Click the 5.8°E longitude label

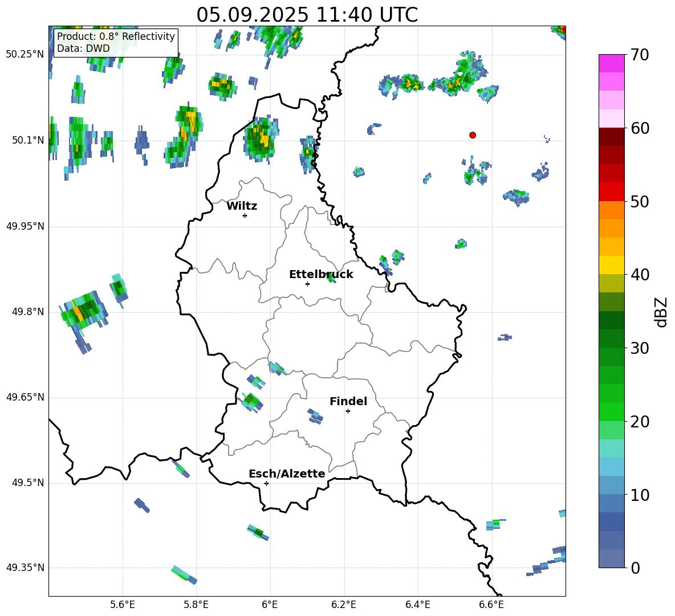click(196, 605)
